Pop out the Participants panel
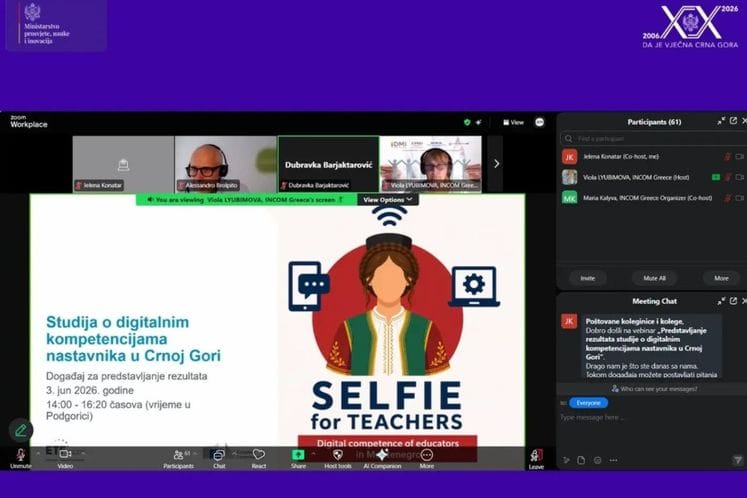 tap(733, 121)
